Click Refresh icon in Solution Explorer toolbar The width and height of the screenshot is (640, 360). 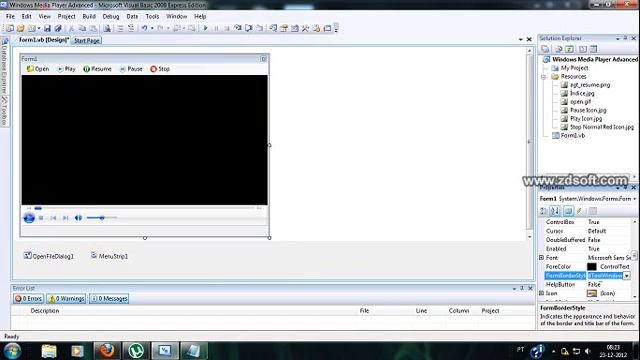click(x=569, y=49)
